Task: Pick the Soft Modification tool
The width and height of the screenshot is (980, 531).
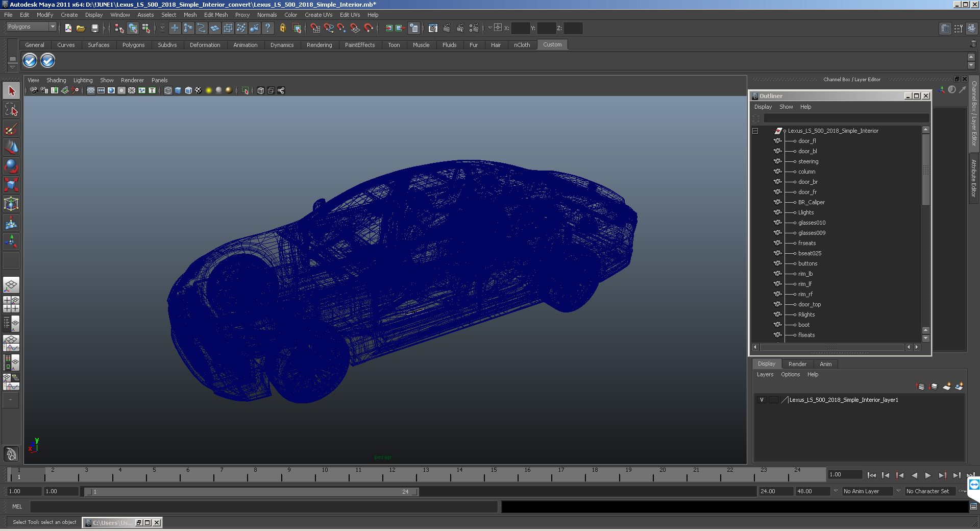Action: (11, 223)
